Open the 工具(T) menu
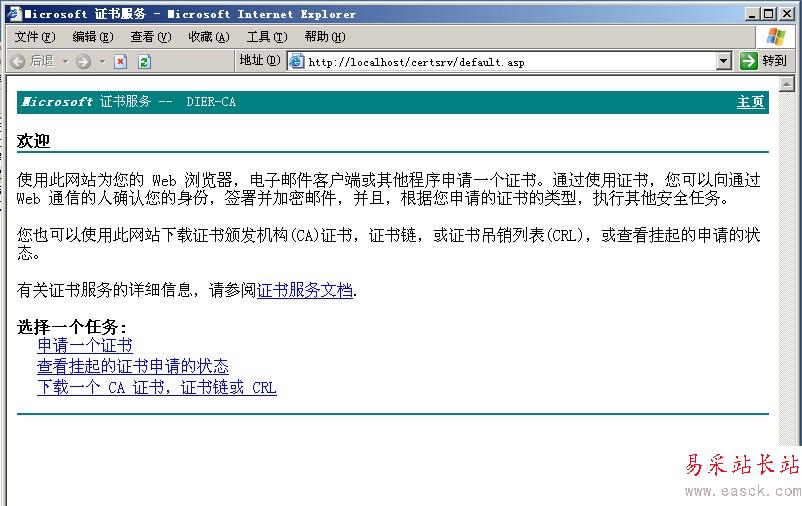The image size is (802, 506). (x=267, y=37)
